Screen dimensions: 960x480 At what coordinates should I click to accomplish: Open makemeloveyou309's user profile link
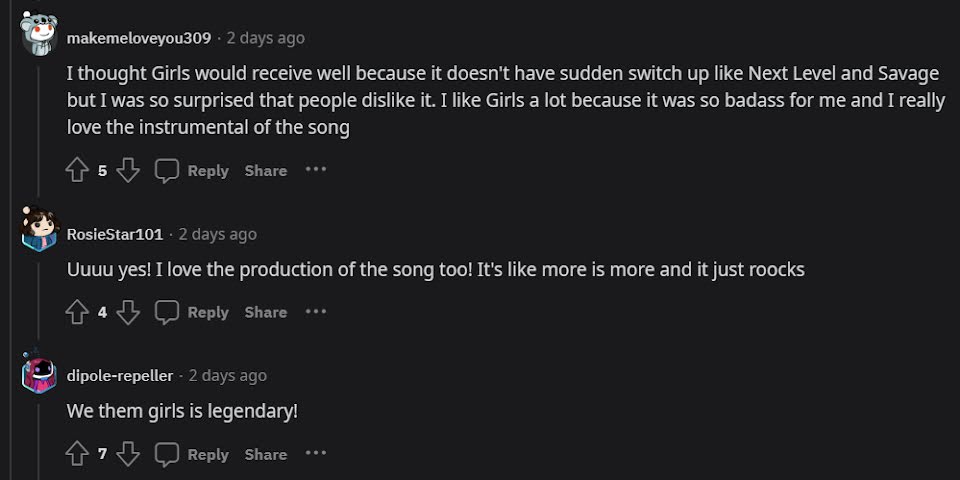[x=139, y=38]
